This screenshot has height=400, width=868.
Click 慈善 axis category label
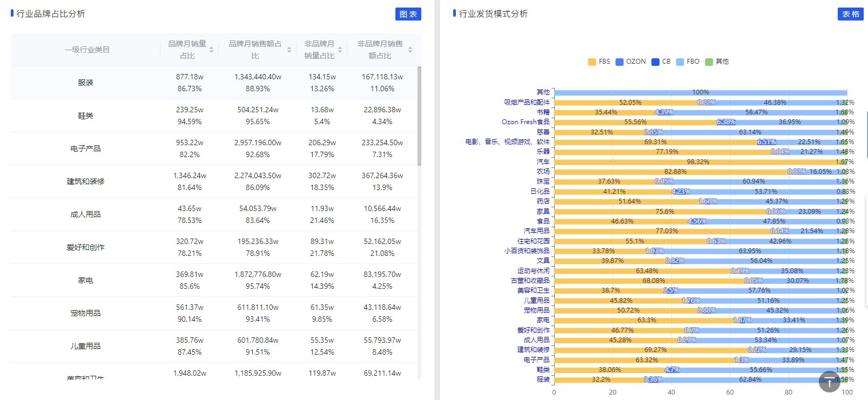click(x=543, y=132)
